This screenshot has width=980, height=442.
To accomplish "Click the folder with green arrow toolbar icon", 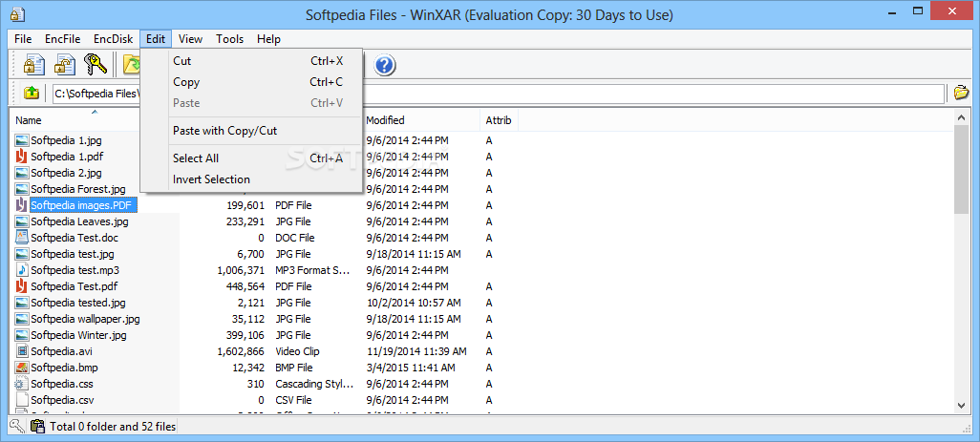I will 131,65.
